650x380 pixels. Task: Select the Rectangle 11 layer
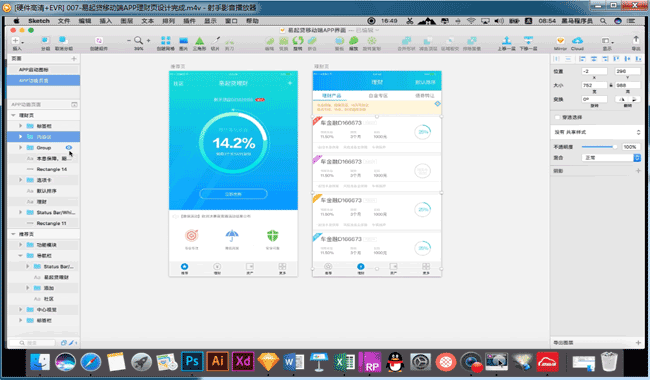click(44, 223)
